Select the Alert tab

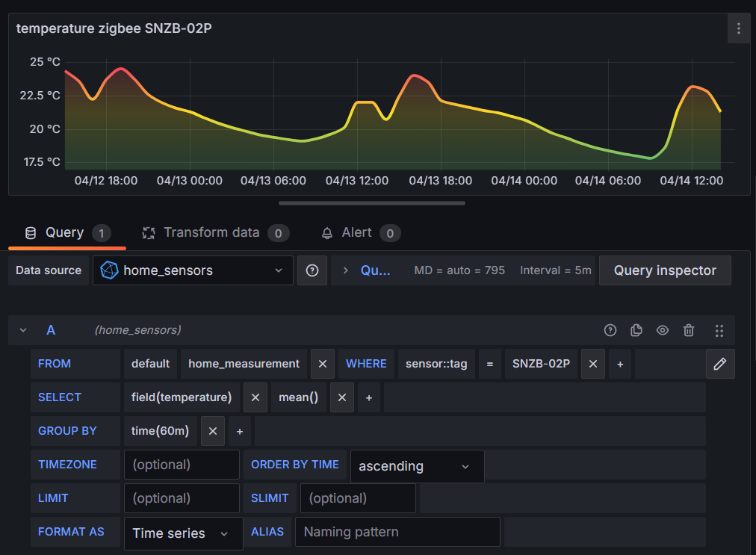(361, 233)
